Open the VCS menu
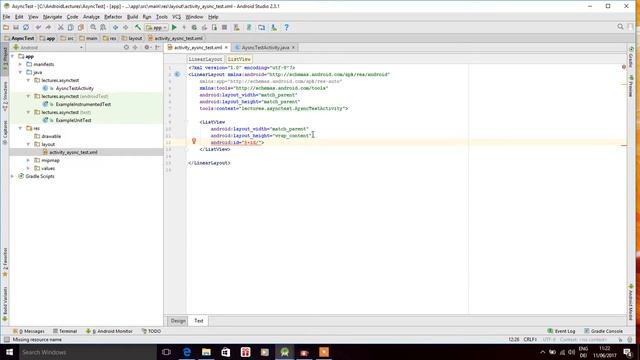This screenshot has width=640, height=360. tap(176, 17)
